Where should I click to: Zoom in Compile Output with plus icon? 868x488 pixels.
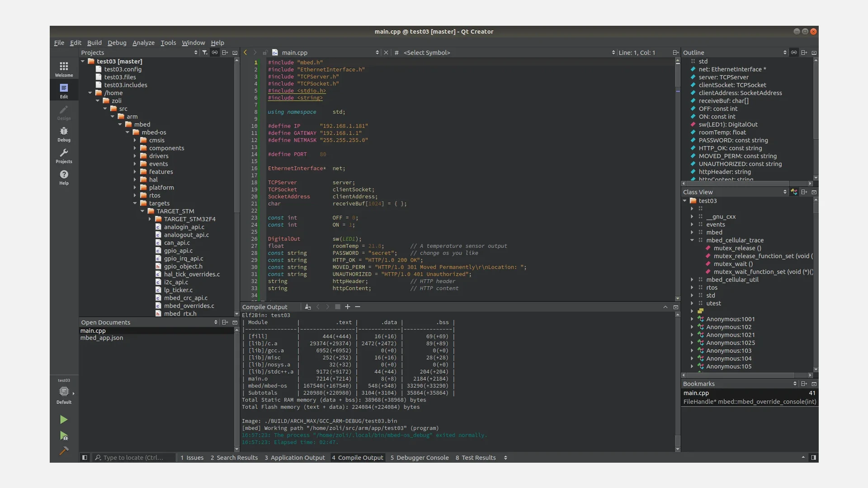point(347,307)
